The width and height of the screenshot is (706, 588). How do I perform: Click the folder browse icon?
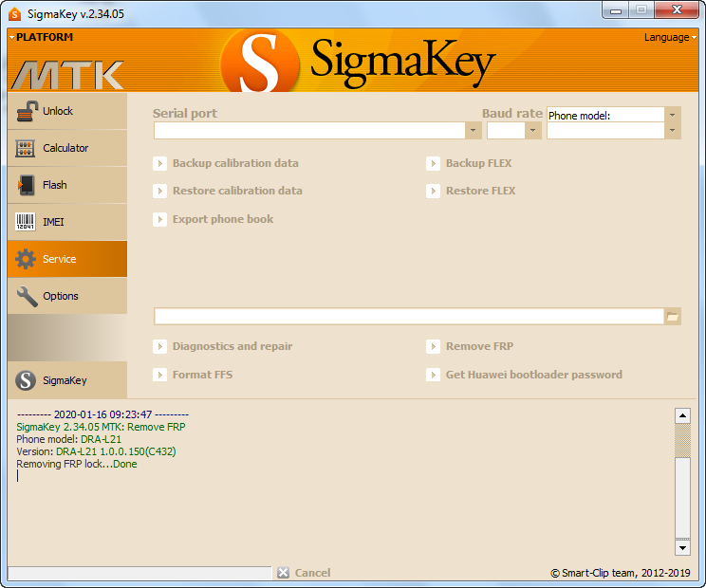pyautogui.click(x=673, y=317)
